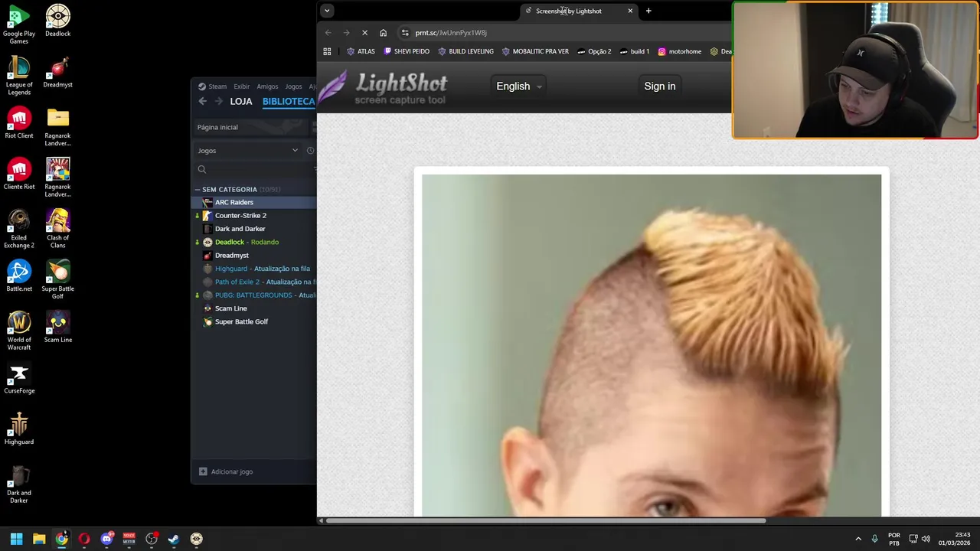Go back in Steam navigation
The width and height of the screenshot is (980, 551).
click(202, 101)
